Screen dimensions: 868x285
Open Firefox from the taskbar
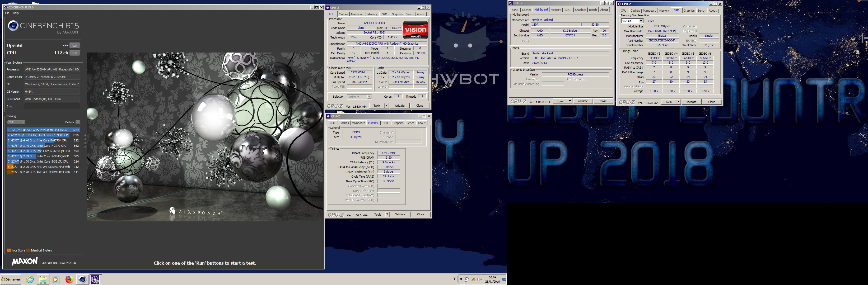(x=69, y=279)
